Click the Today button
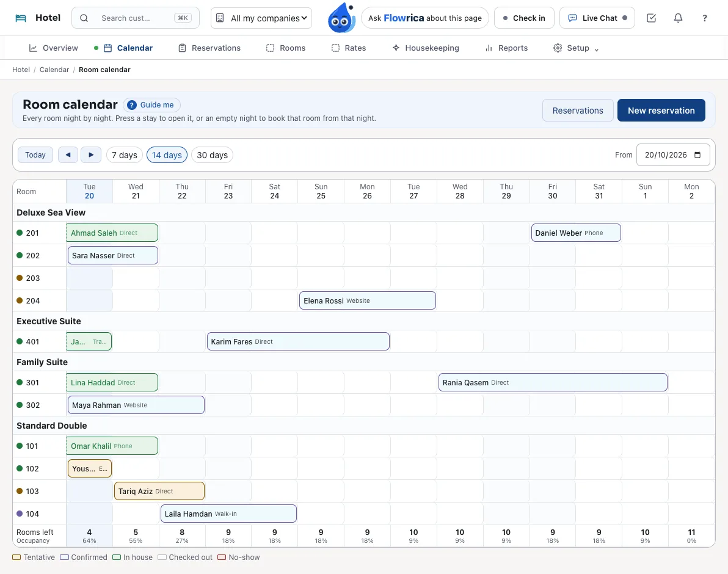Viewport: 728px width, 574px height. click(x=35, y=155)
